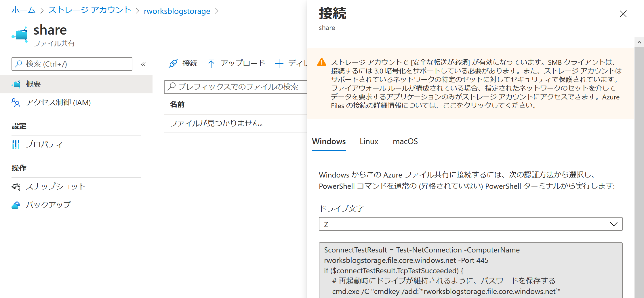Click the dropdown arrow of drive letter

click(x=613, y=224)
